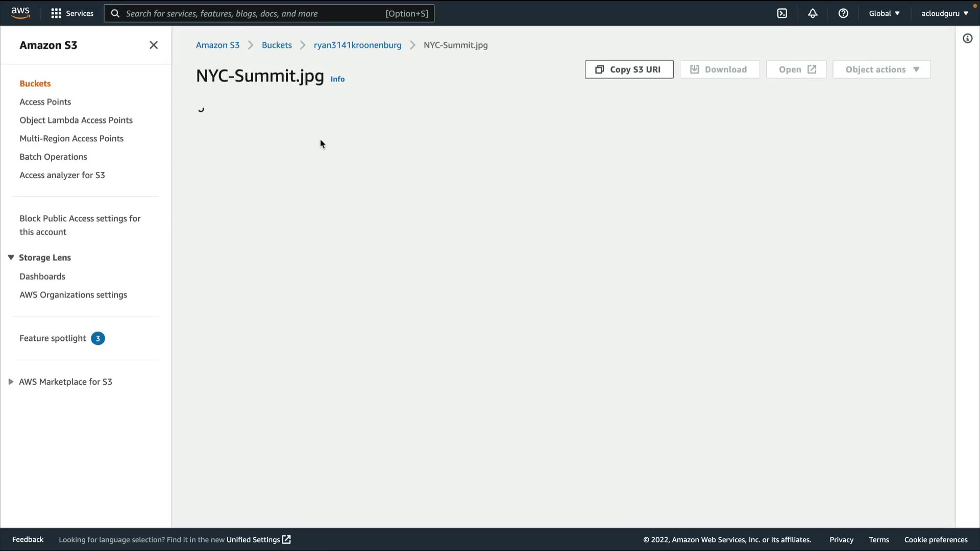Open the Services grid menu

click(72, 13)
